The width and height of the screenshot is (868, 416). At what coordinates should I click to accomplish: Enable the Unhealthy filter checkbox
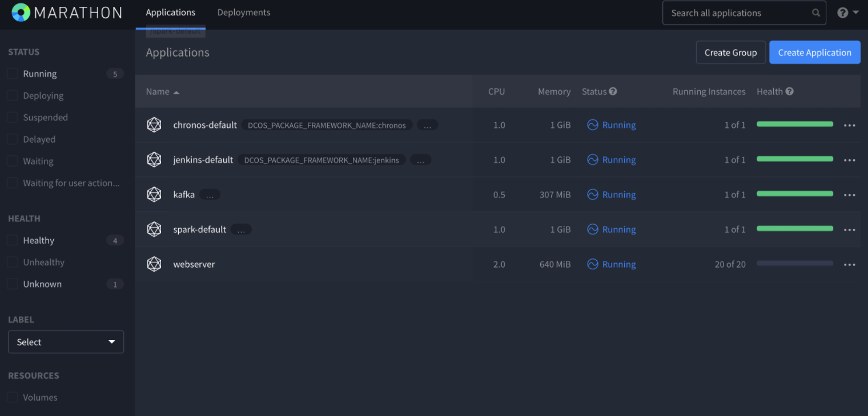[12, 262]
